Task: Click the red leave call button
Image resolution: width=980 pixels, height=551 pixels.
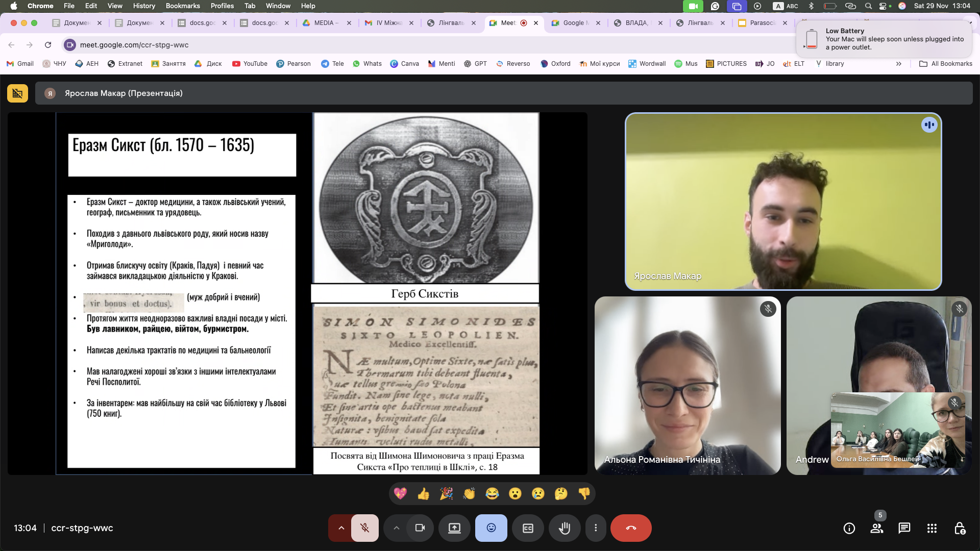Action: [x=631, y=528]
